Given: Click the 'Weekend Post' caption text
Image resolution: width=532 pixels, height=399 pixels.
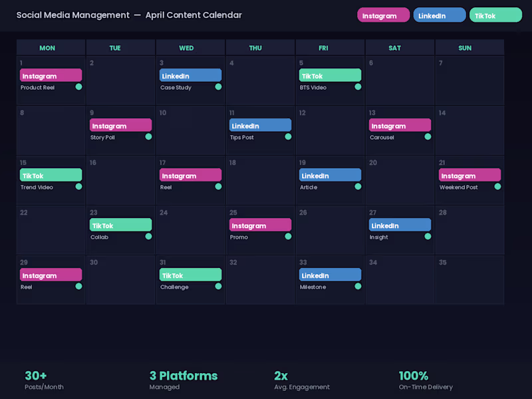Looking at the screenshot, I should click(458, 188).
